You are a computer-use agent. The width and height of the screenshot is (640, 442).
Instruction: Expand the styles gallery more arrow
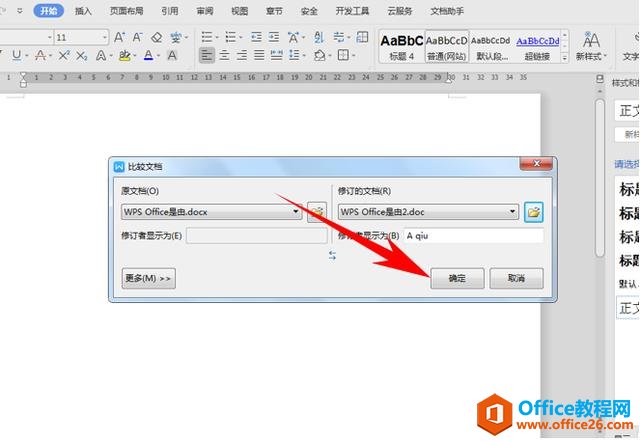(x=565, y=58)
